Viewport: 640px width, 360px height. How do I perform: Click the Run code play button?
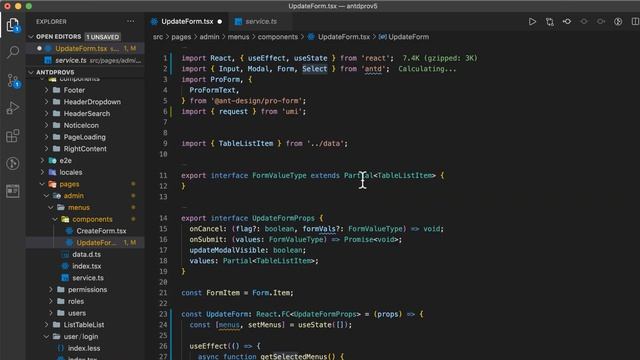(x=532, y=22)
